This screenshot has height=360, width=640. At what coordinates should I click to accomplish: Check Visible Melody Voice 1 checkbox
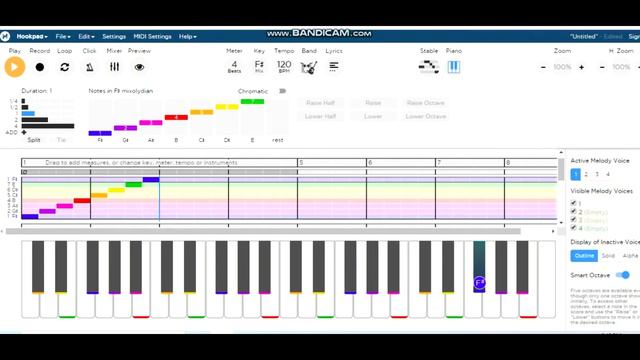pos(573,203)
